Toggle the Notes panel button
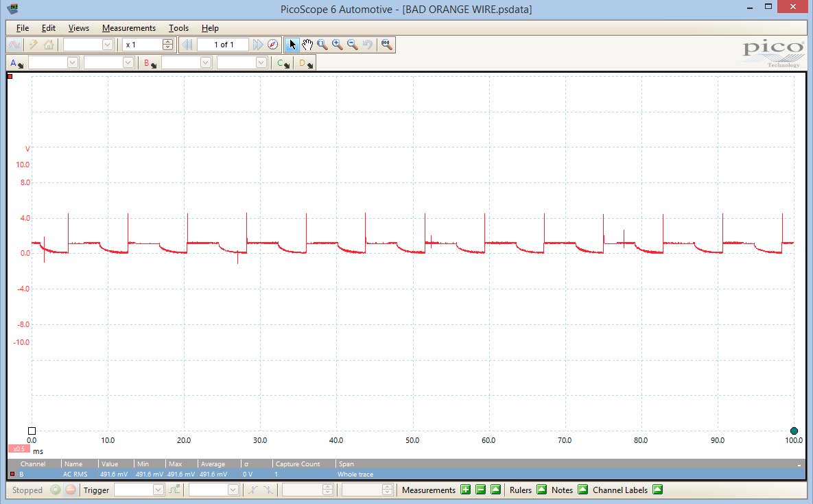 [x=582, y=490]
